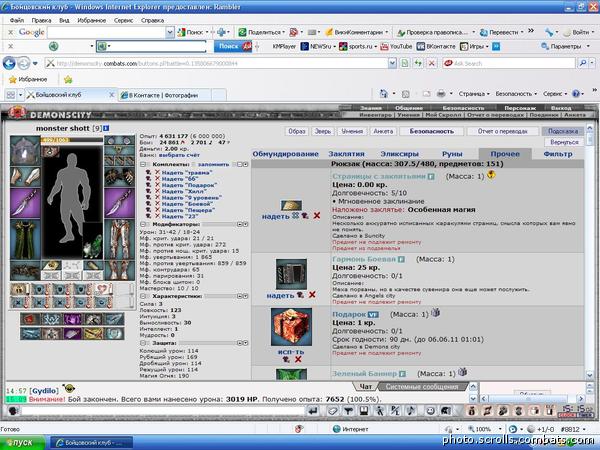Click the bracers equipment slot
Image resolution: width=600 pixels, height=450 pixels.
tap(25, 176)
